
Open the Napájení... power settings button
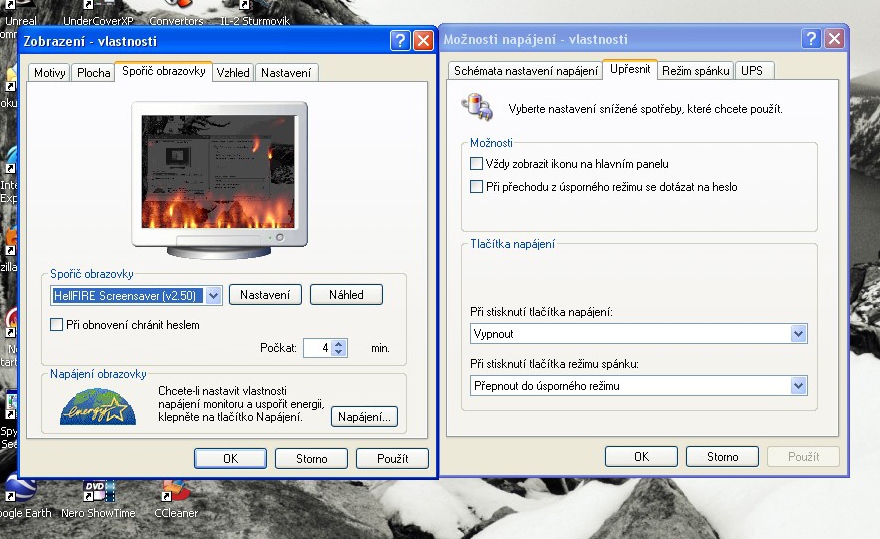tap(364, 417)
